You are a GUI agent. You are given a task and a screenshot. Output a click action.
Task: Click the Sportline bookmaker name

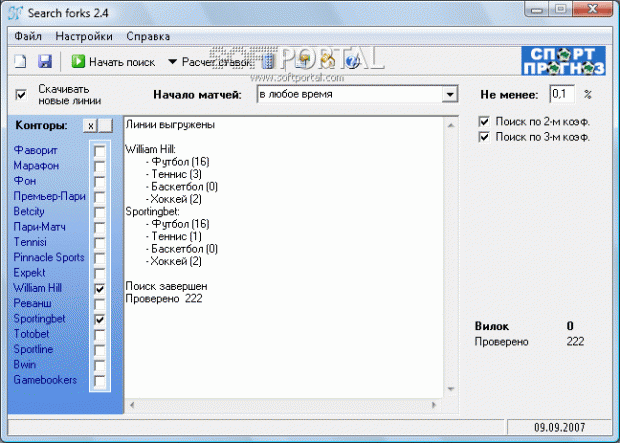33,349
